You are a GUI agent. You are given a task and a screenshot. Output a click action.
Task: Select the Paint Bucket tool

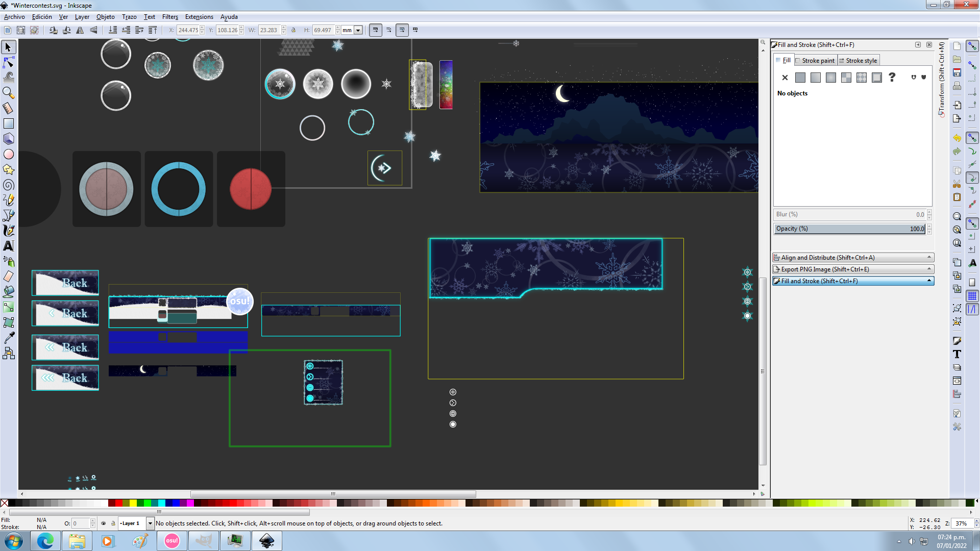tap(8, 292)
